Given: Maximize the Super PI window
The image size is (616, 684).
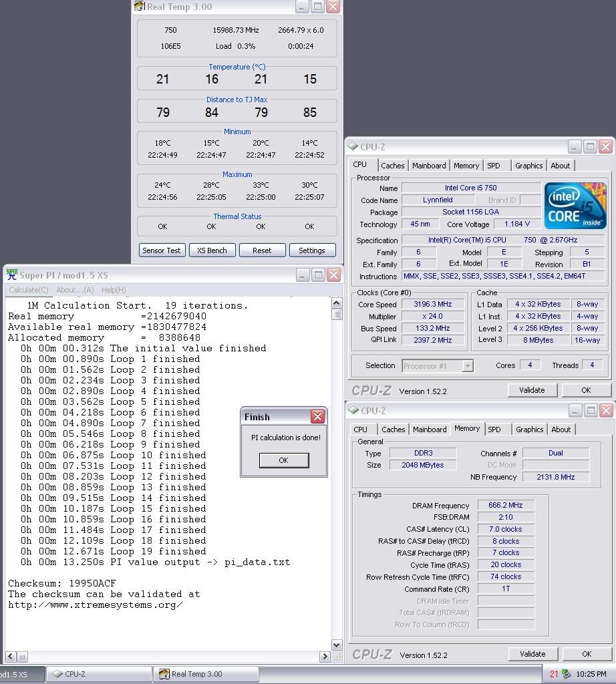Looking at the screenshot, I should point(318,275).
